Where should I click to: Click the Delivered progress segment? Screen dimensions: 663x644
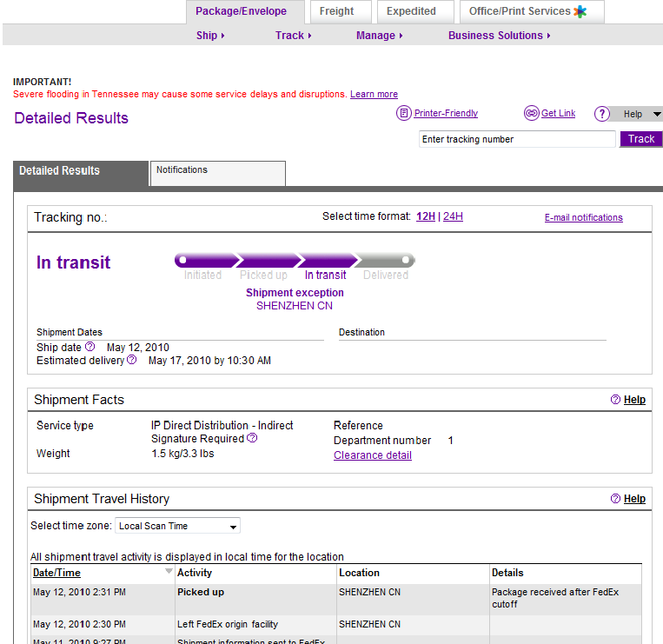[384, 261]
